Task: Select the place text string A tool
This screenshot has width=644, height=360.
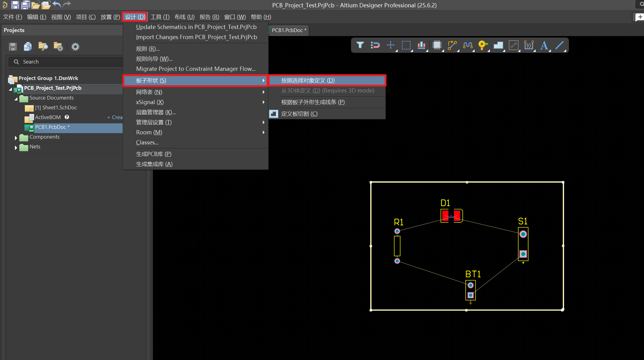Action: (544, 45)
